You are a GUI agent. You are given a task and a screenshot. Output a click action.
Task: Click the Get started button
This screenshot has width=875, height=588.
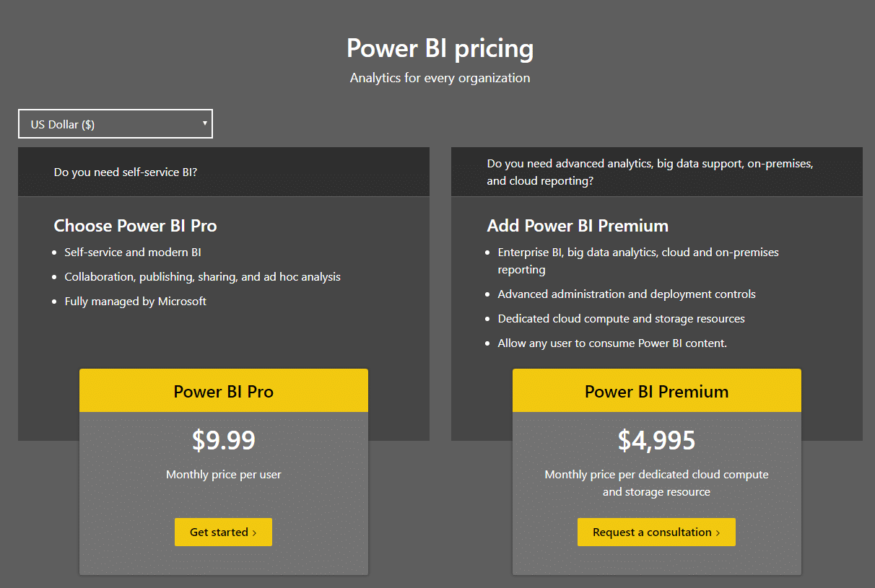coord(223,532)
